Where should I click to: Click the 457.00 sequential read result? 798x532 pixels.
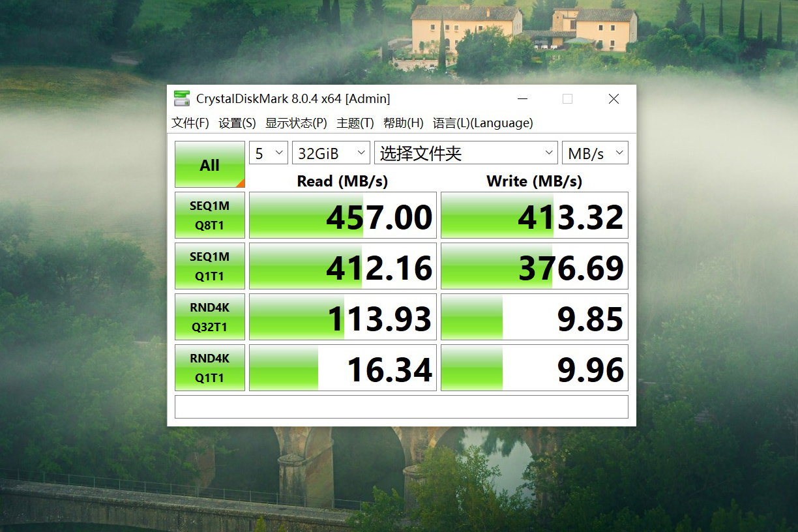click(343, 215)
